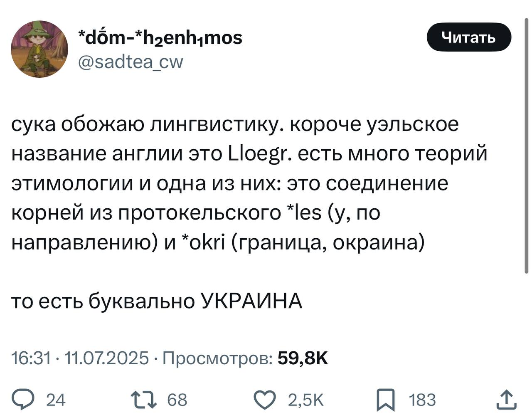Click the display name *dṓm-*h₂enh₁mos
This screenshot has width=532, height=415.
(160, 38)
